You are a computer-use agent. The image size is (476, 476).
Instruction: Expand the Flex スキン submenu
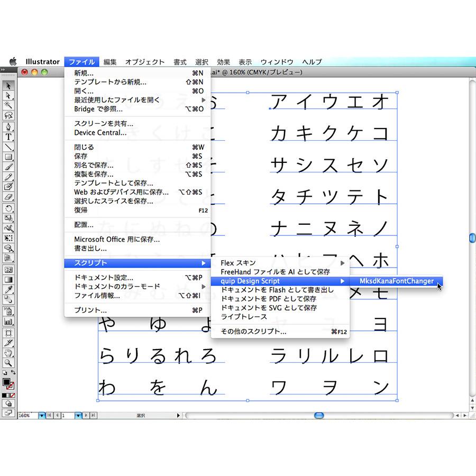(x=280, y=263)
